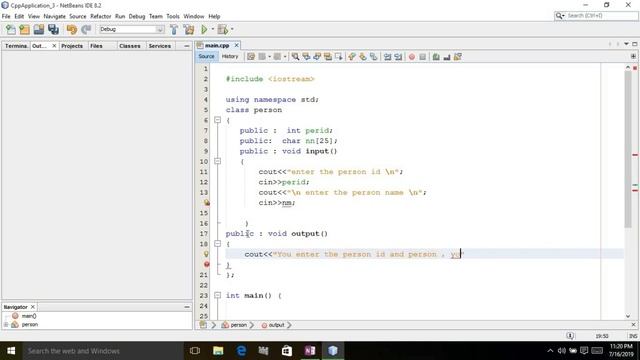Click the Redo toolbar icon

(x=86, y=29)
